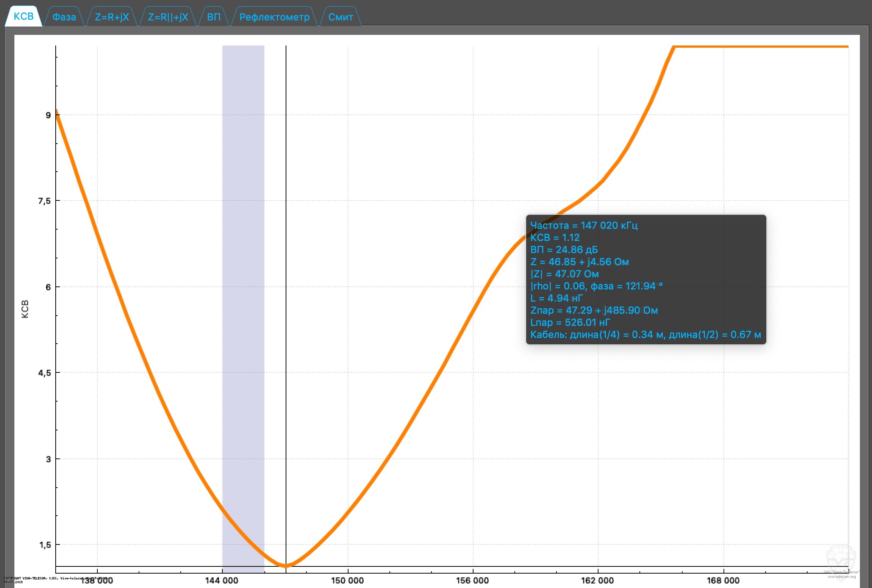Click the viva-telecom.org link text
This screenshot has height=588, width=872.
841,577
